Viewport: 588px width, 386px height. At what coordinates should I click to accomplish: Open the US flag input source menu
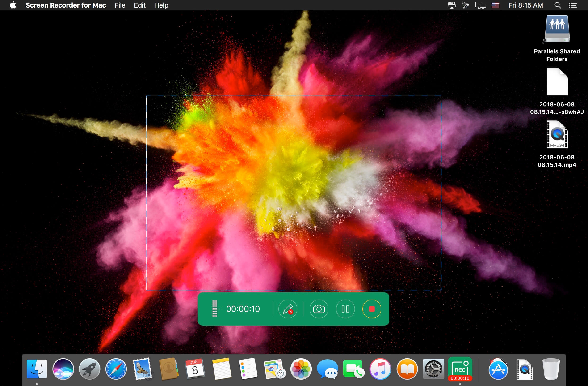495,5
